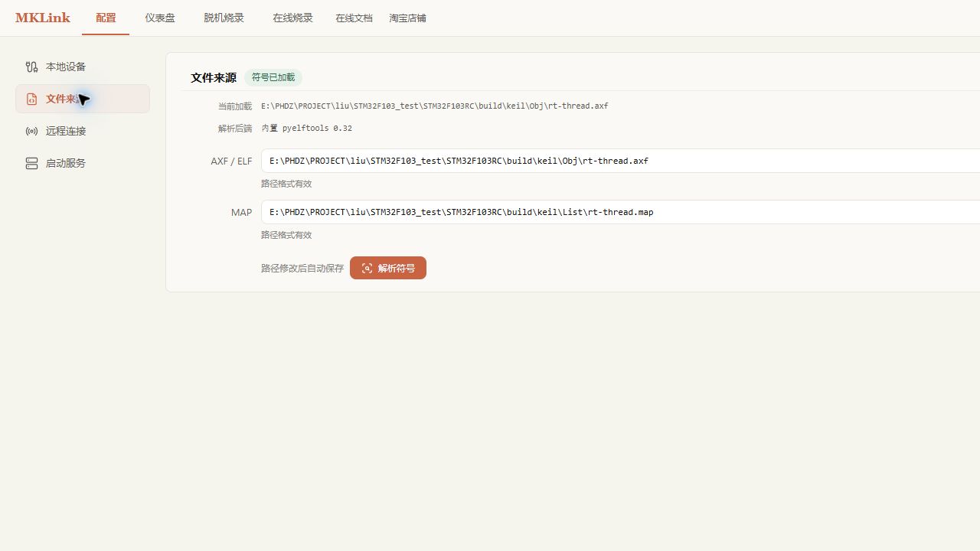Click the 当前加载 file path text
This screenshot has height=551, width=980.
[435, 106]
